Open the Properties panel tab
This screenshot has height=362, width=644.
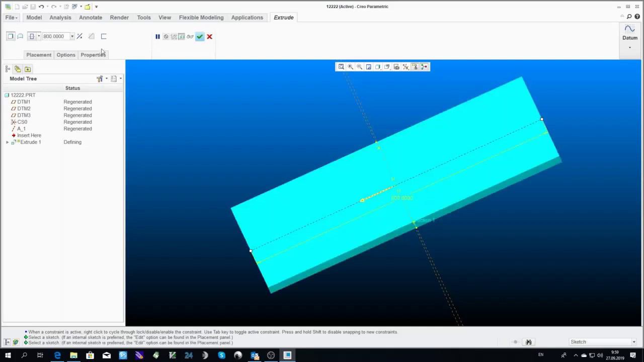click(x=93, y=55)
